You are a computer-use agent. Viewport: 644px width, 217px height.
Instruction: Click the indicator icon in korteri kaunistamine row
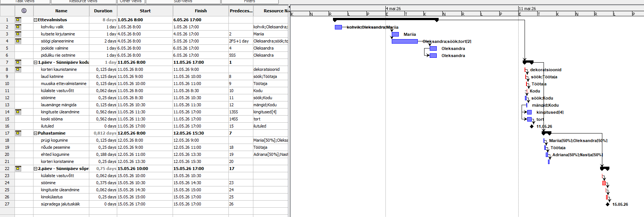(x=18, y=69)
